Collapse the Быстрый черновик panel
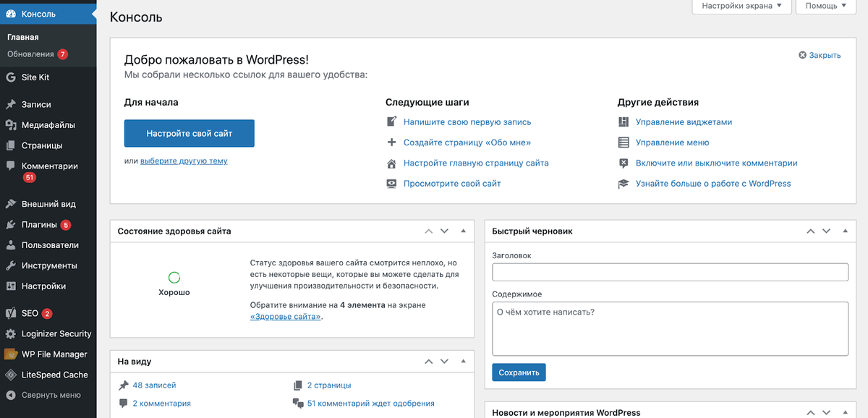 point(846,231)
